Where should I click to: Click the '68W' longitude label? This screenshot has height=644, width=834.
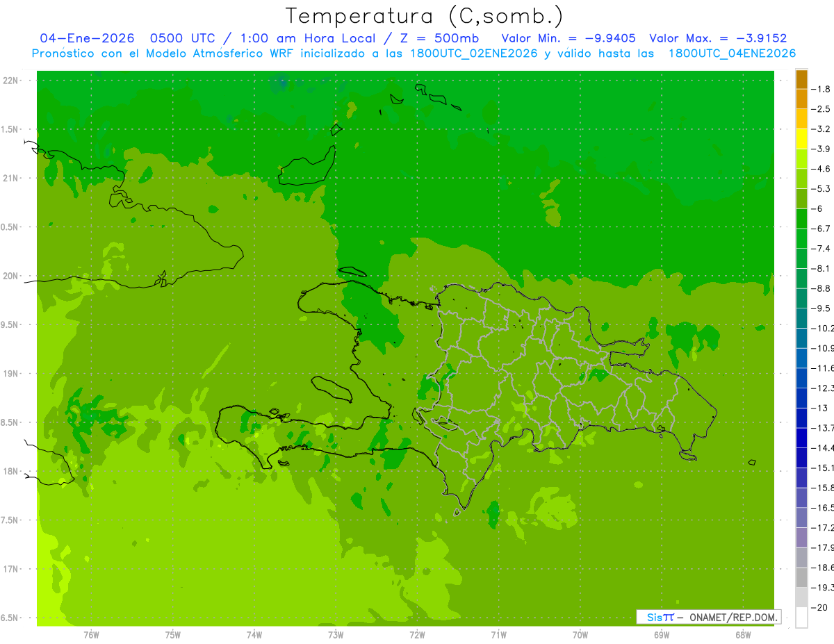tap(743, 635)
